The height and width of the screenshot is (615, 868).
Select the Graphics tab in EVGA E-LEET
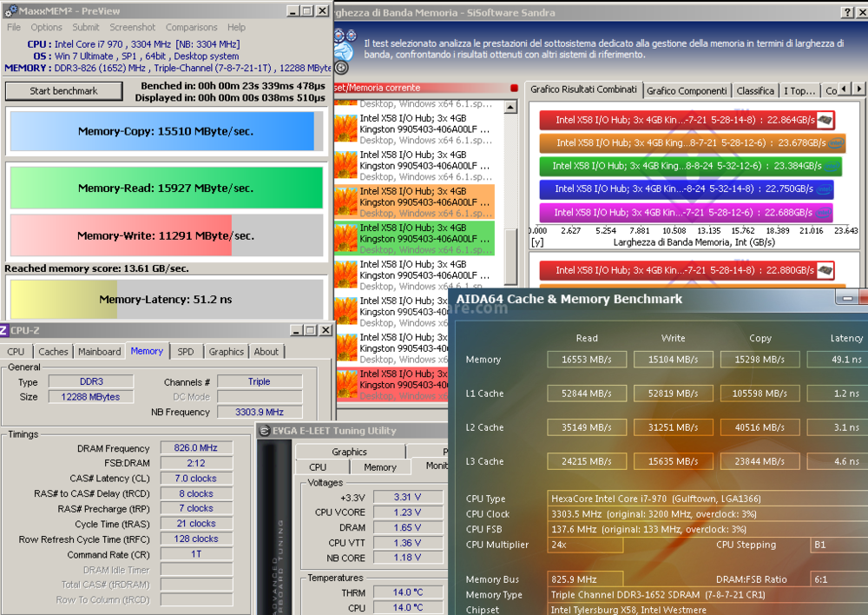tap(350, 452)
